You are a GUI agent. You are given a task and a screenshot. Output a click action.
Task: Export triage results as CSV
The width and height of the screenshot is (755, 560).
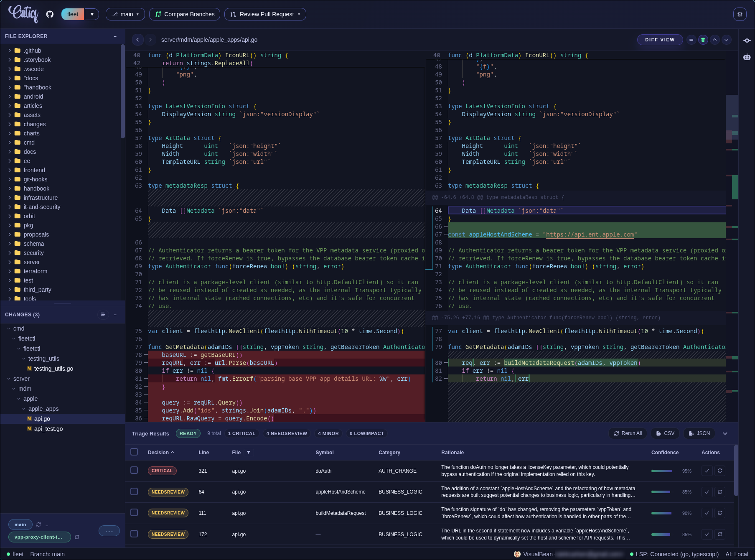tap(665, 433)
